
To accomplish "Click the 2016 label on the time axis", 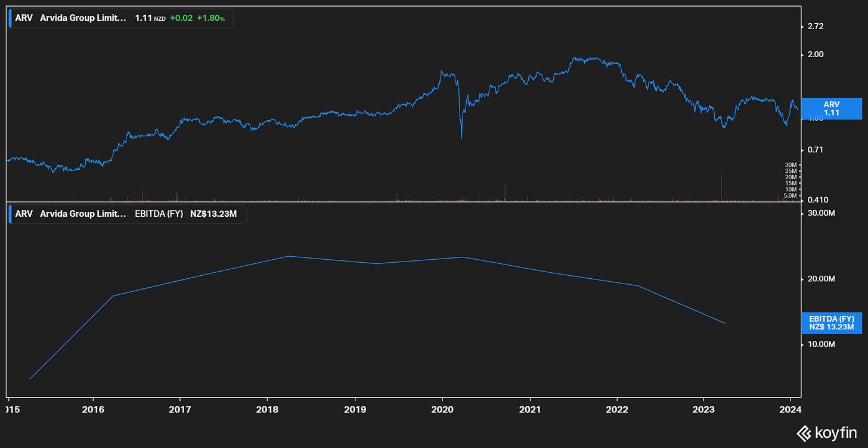I will pos(93,410).
